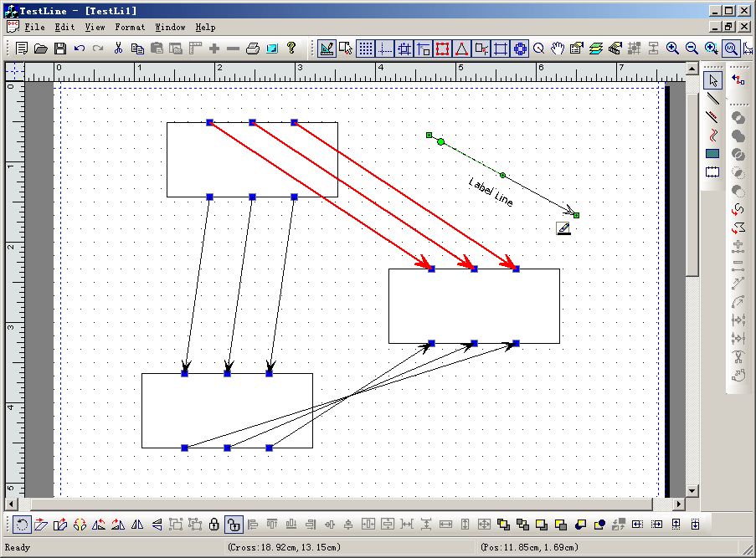Click the Undo arrow icon
This screenshot has height=558, width=756.
point(80,49)
